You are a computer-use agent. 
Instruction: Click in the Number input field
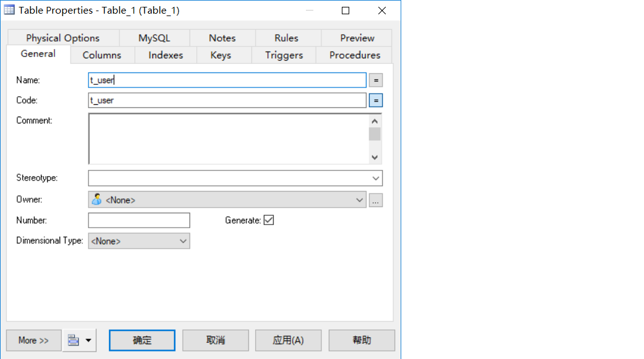click(x=139, y=220)
